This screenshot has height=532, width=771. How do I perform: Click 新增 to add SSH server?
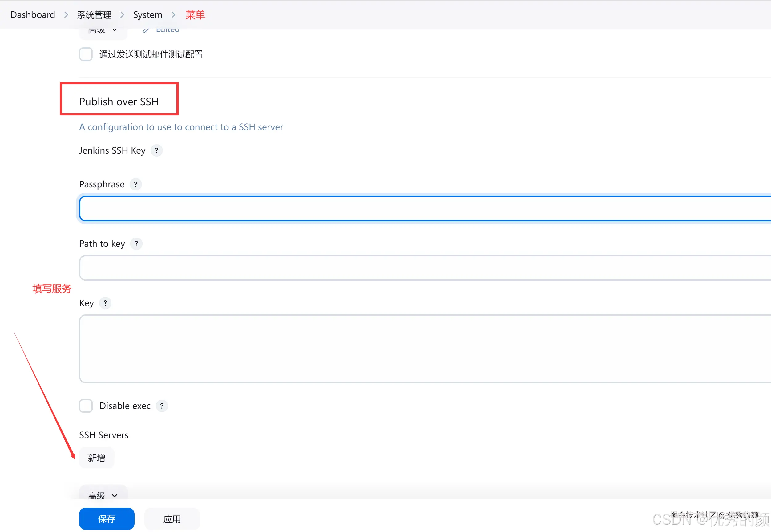pos(96,458)
